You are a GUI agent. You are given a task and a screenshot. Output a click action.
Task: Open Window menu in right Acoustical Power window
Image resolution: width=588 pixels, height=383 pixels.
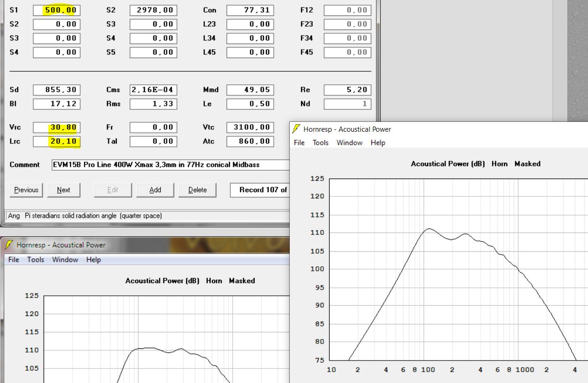tap(349, 143)
